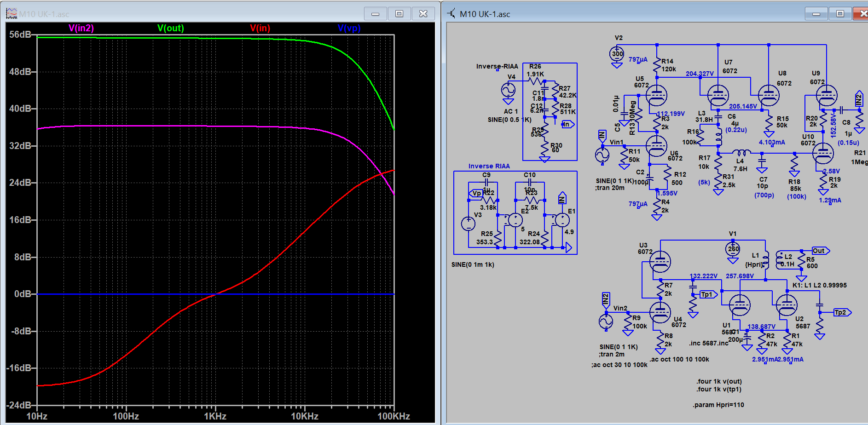Click the .inc 5687.inc directive

pos(709,343)
